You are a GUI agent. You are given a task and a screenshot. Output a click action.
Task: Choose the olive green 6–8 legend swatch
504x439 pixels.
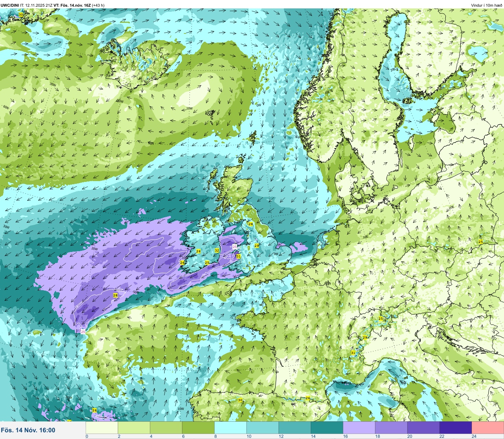point(198,427)
